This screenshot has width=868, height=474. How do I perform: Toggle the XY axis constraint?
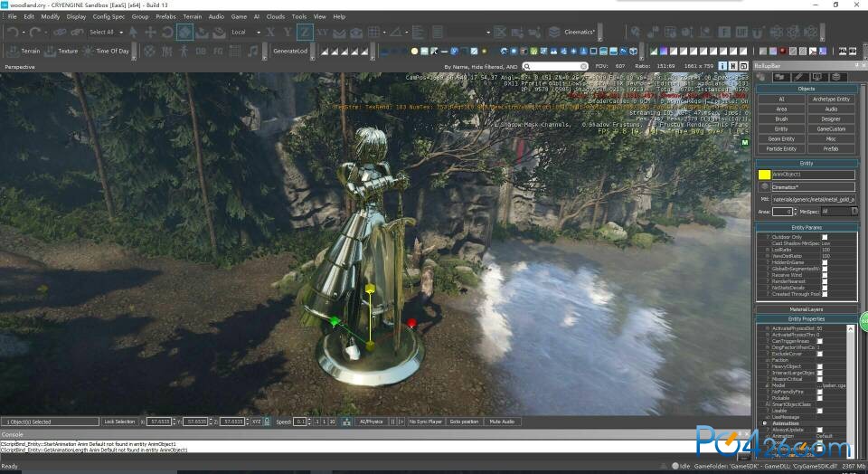coord(322,33)
